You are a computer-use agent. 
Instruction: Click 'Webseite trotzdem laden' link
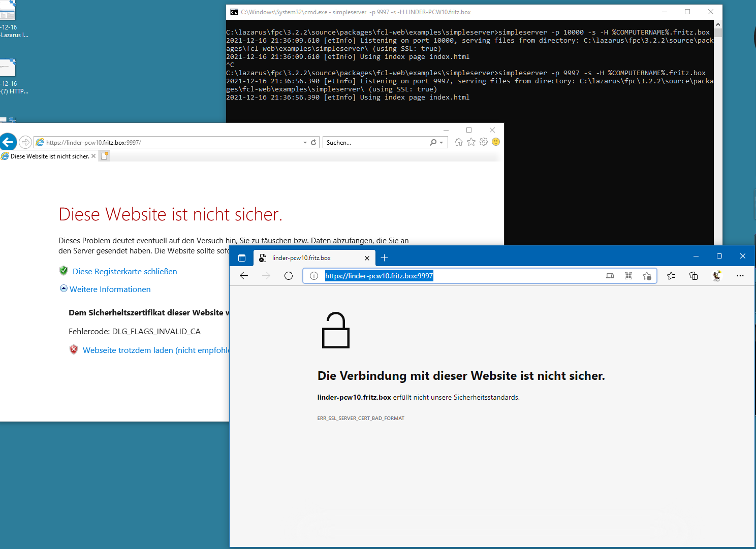(x=156, y=350)
